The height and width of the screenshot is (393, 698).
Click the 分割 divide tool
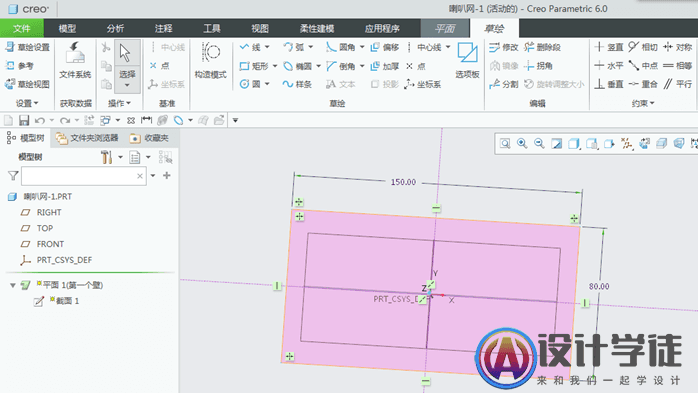503,84
